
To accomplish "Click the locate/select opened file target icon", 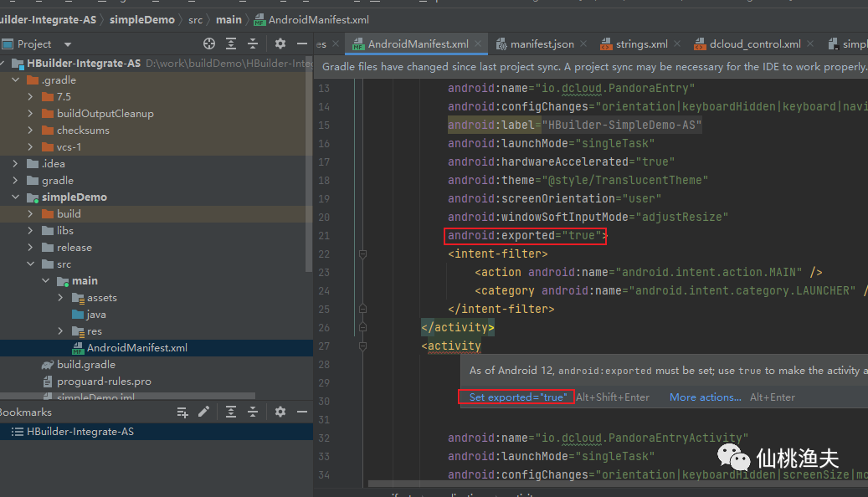I will click(208, 44).
